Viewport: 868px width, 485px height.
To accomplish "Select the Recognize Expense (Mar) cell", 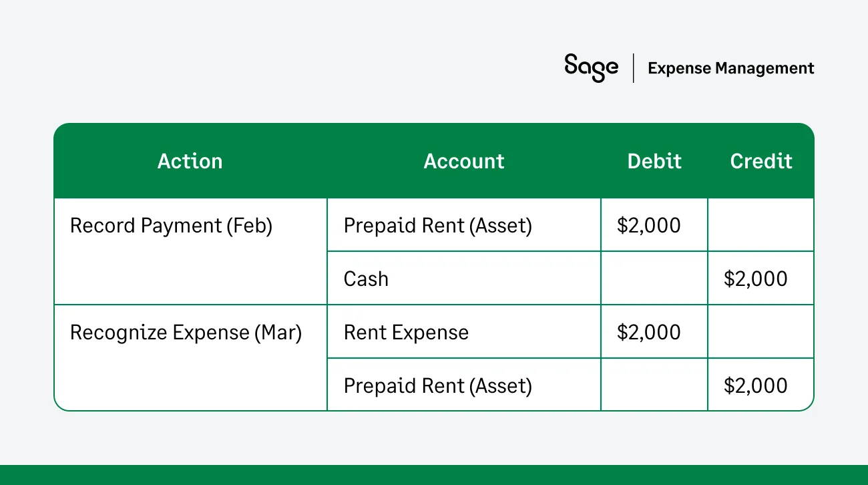I will tap(186, 333).
